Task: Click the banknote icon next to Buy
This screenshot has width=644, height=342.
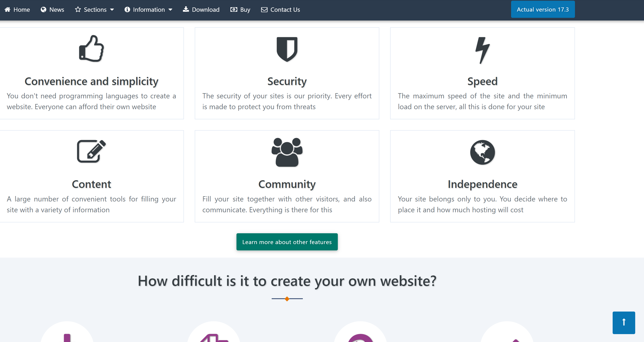Action: [x=233, y=9]
